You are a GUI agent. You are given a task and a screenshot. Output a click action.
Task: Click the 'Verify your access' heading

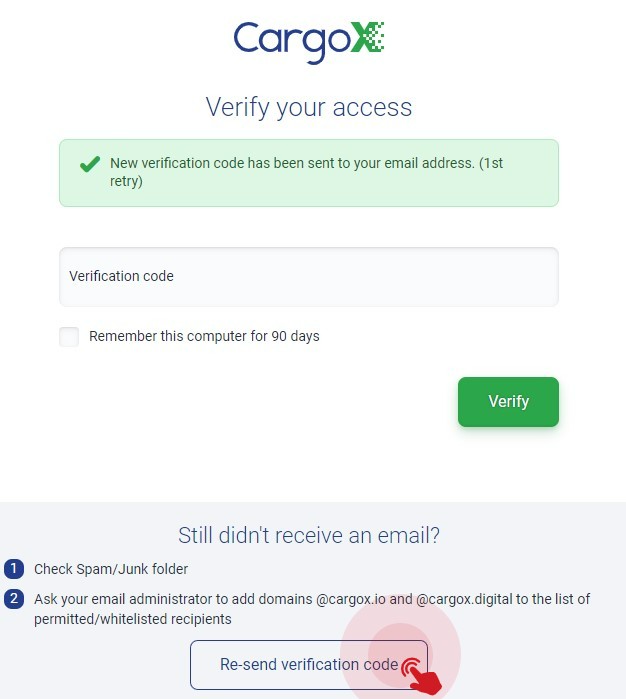pos(309,107)
